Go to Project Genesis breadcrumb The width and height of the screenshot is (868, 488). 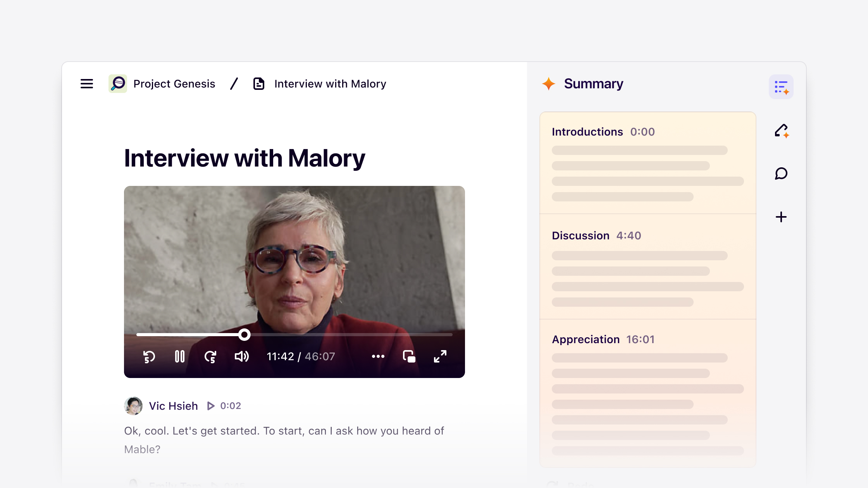pos(174,84)
